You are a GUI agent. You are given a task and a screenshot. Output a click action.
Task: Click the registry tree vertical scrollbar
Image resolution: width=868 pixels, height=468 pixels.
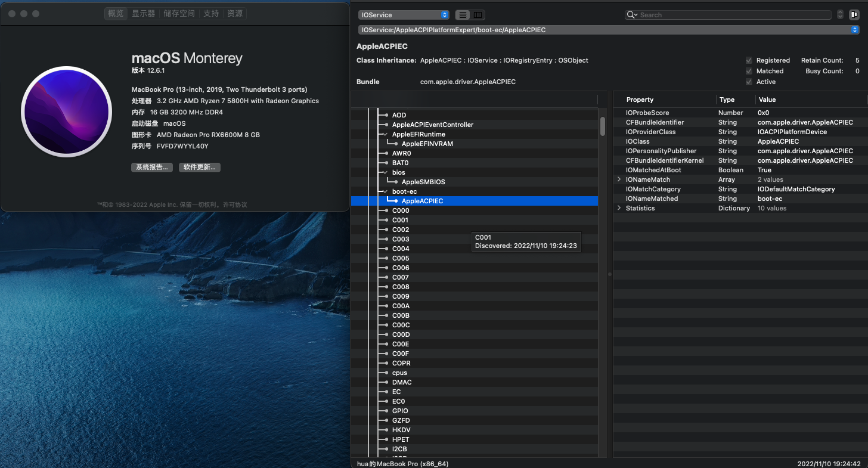coord(603,126)
